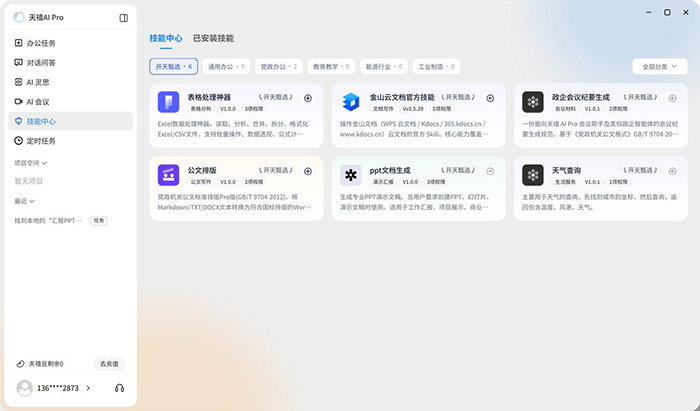Viewport: 700px width, 411px height.
Task: Open the 全部分类 dropdown
Action: (x=659, y=66)
